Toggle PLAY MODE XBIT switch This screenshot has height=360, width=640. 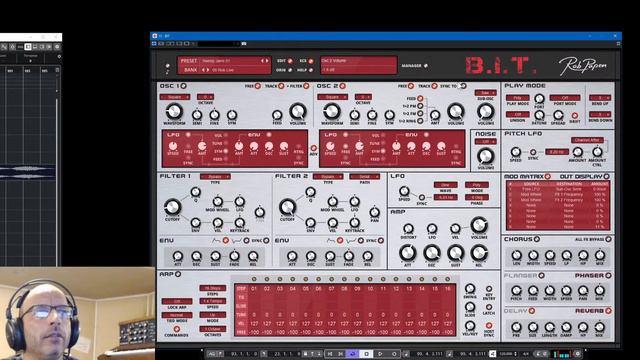[575, 116]
